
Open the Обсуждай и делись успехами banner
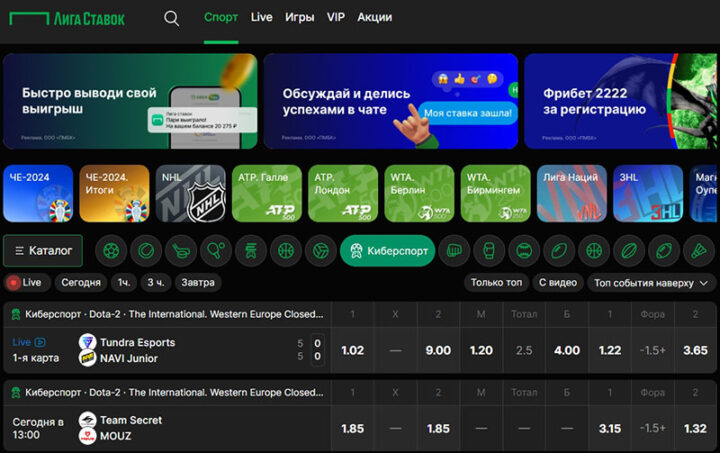[391, 101]
